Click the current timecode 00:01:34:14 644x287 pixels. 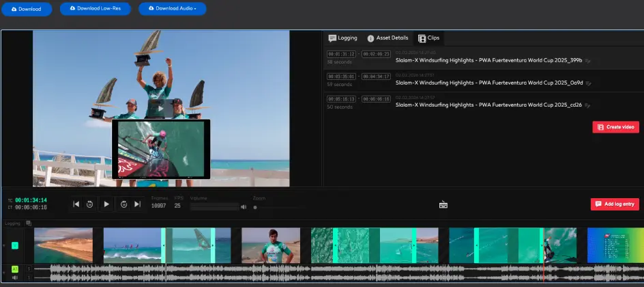(31, 200)
